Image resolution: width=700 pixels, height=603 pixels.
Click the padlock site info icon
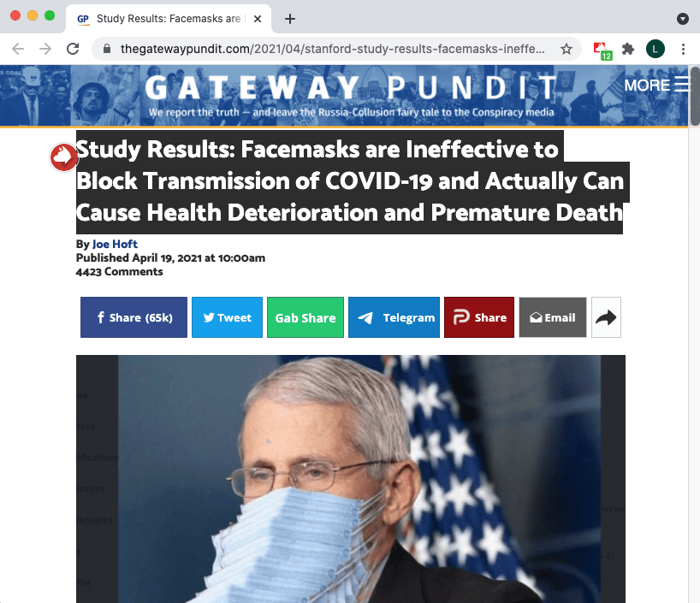(x=107, y=49)
